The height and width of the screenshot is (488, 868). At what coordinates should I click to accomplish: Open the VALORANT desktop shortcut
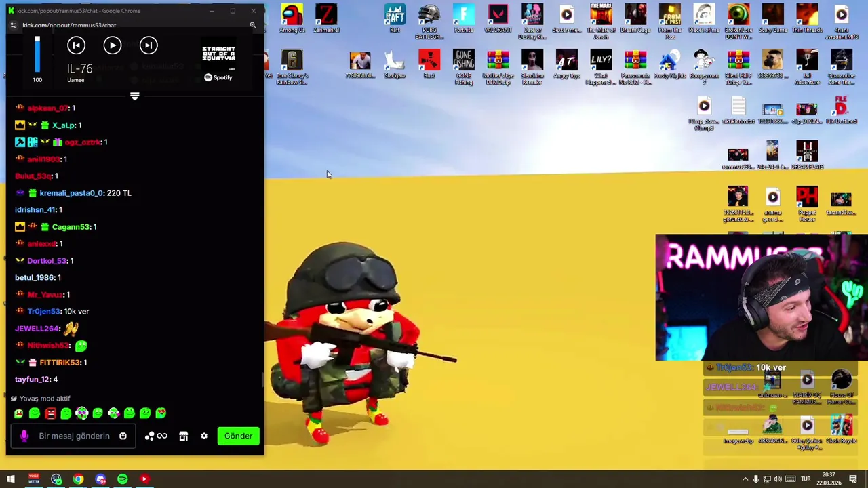498,18
